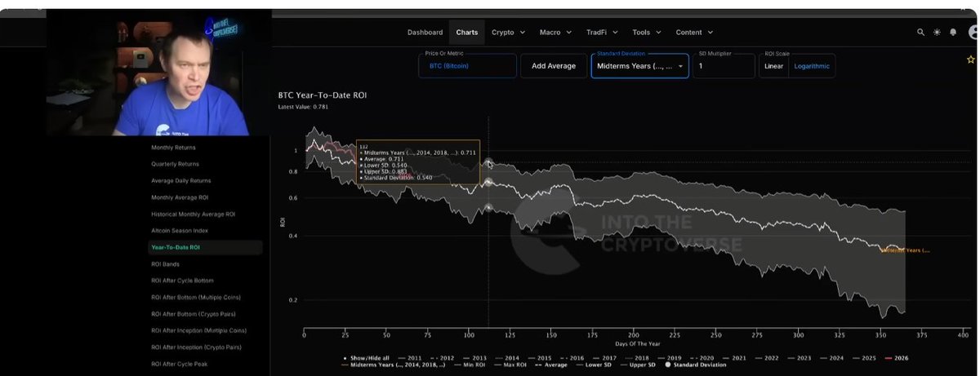This screenshot has height=376, width=980.
Task: Expand the Tools menu
Action: [x=646, y=33]
